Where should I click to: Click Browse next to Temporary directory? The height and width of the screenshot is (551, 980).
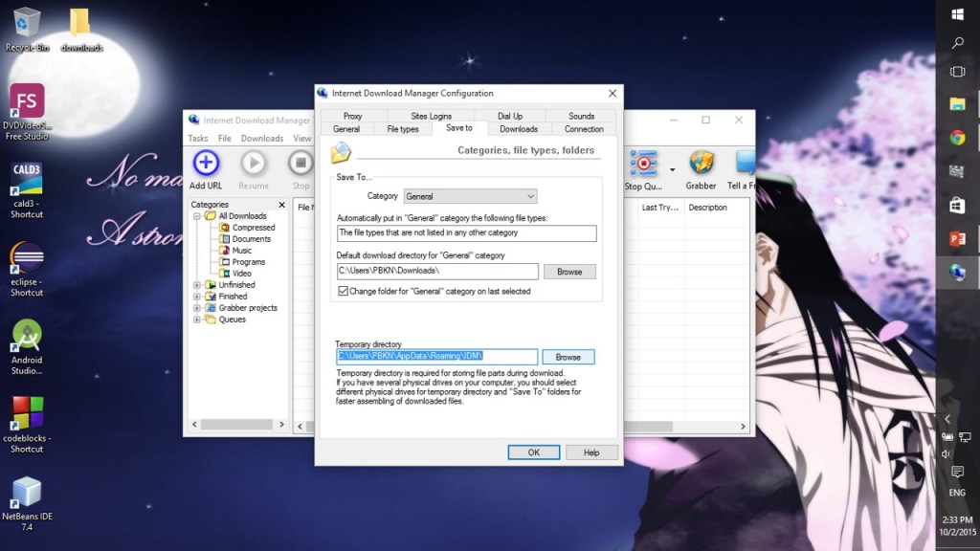[568, 357]
